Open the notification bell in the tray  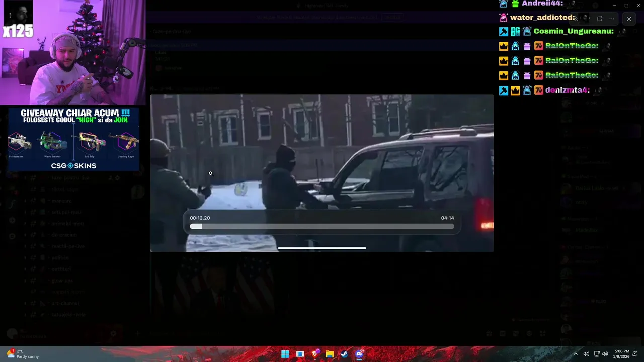[x=635, y=354]
